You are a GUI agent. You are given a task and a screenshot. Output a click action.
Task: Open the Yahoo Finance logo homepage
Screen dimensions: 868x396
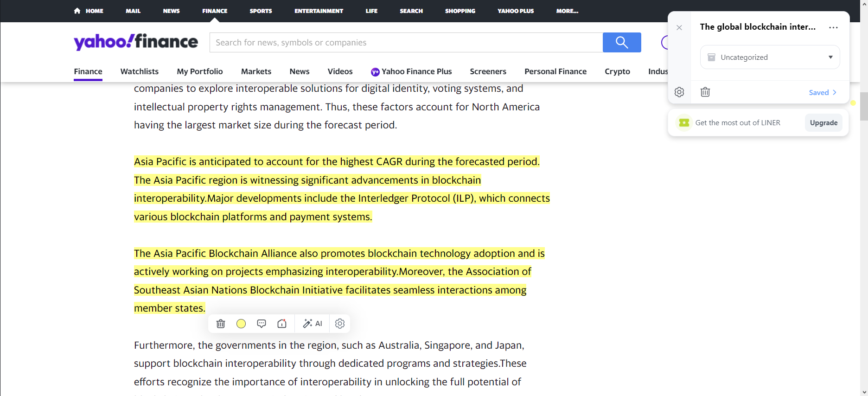pyautogui.click(x=136, y=42)
